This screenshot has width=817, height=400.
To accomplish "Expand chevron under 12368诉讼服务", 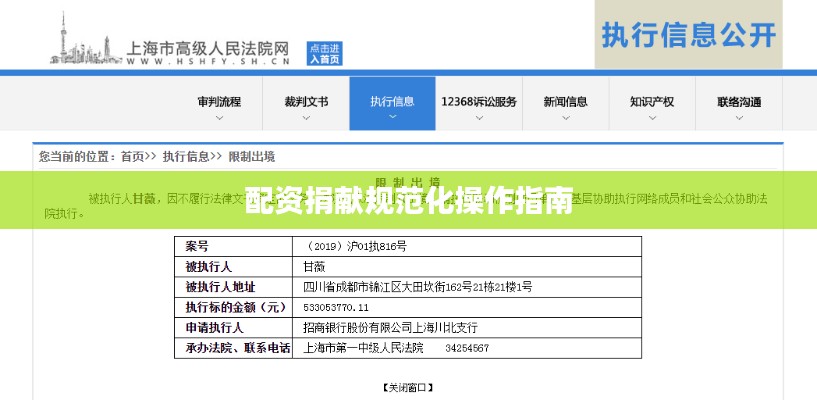I will (x=479, y=118).
